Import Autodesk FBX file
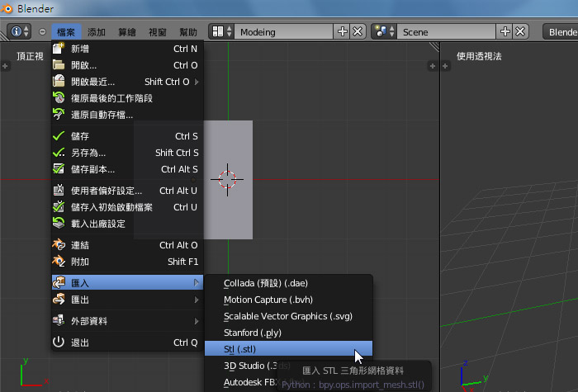578x392 pixels. pos(251,382)
